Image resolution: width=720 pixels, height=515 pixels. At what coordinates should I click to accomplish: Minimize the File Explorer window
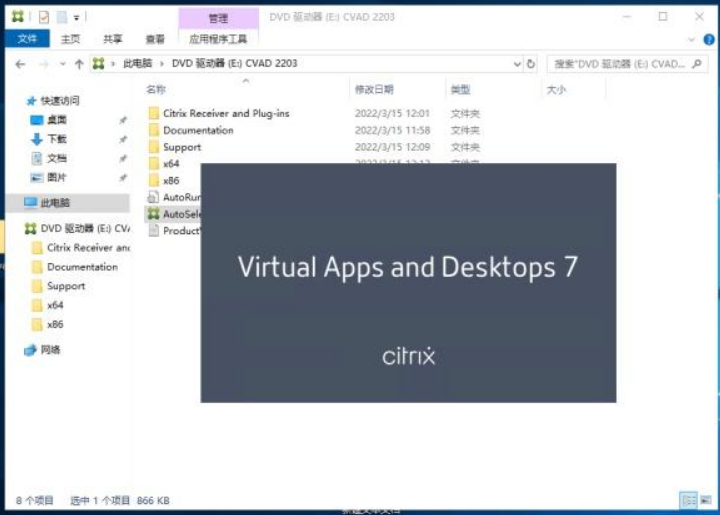coord(627,17)
